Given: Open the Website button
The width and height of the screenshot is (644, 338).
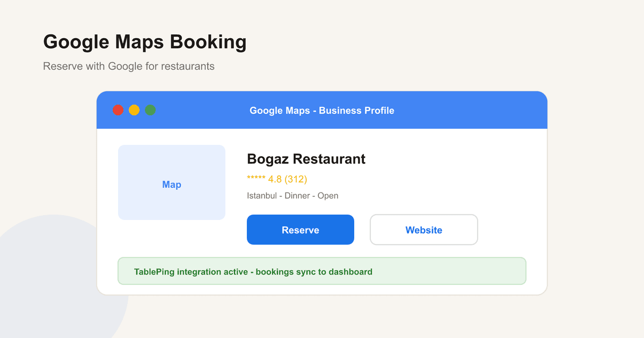Looking at the screenshot, I should [x=424, y=230].
